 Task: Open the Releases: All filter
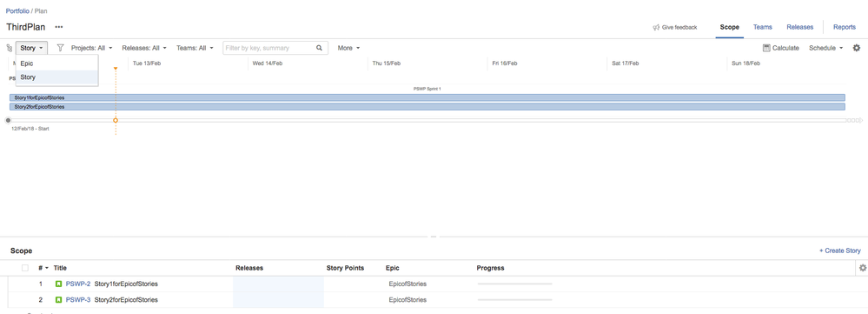[144, 48]
